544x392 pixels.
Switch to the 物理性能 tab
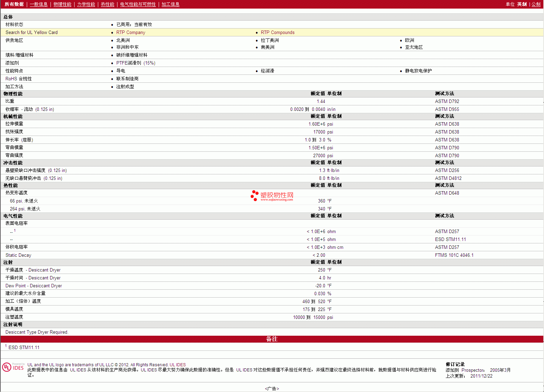[62, 4]
